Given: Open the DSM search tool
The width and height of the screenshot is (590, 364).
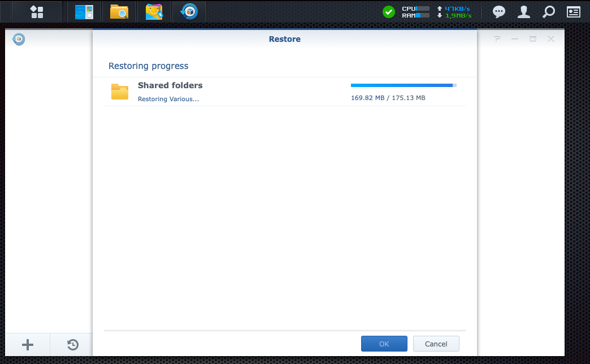Looking at the screenshot, I should [549, 12].
